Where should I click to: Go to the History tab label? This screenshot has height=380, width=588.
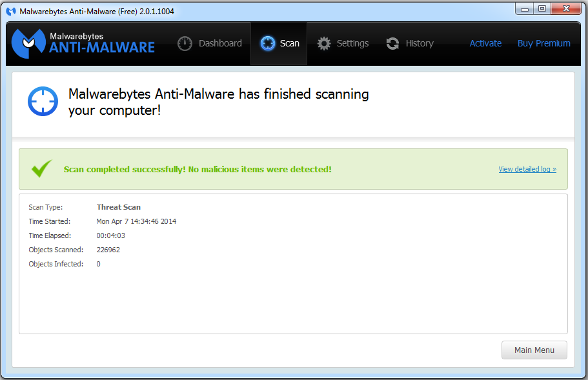(420, 43)
